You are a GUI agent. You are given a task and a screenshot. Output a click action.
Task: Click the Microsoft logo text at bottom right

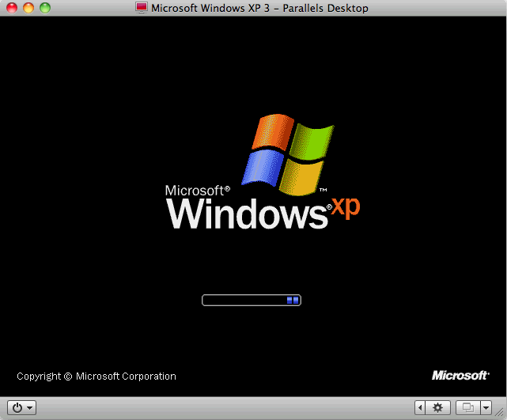[x=460, y=376]
